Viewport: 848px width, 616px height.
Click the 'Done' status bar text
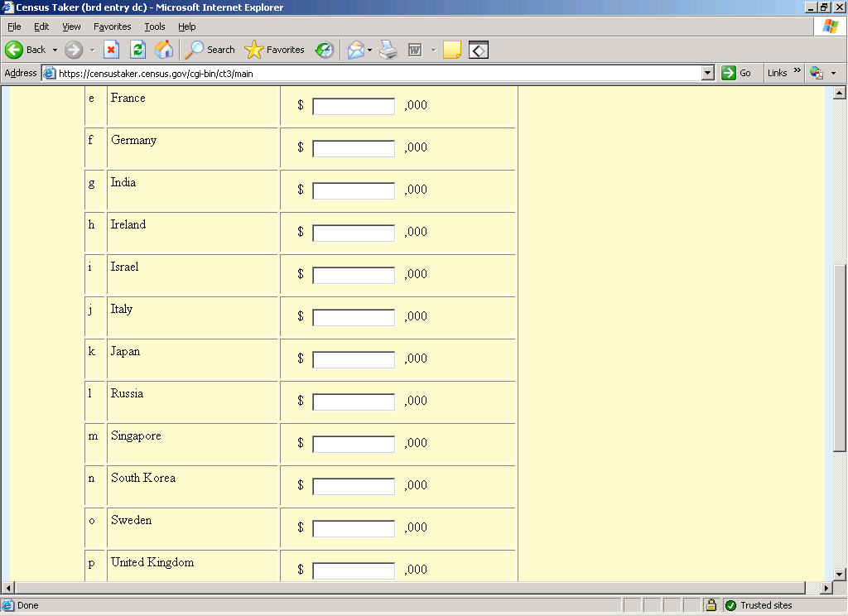28,605
